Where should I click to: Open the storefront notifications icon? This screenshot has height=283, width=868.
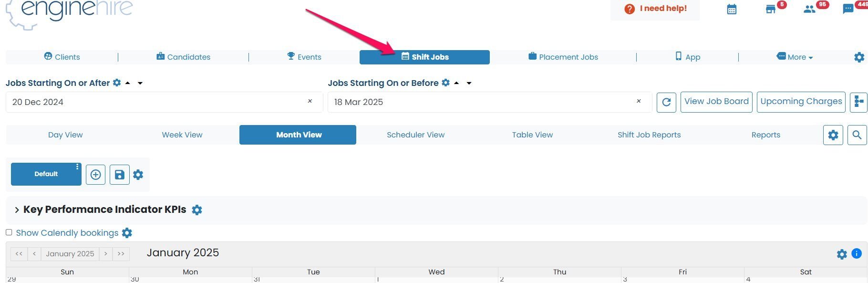770,10
